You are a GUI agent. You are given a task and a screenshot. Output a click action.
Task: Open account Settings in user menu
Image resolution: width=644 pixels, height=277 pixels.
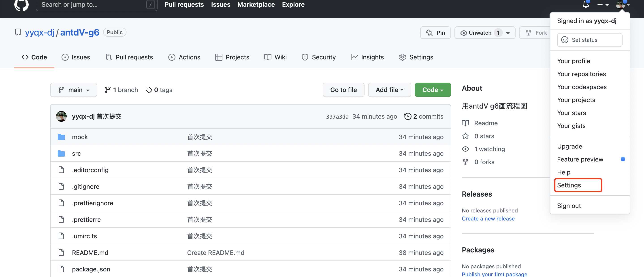coord(569,185)
